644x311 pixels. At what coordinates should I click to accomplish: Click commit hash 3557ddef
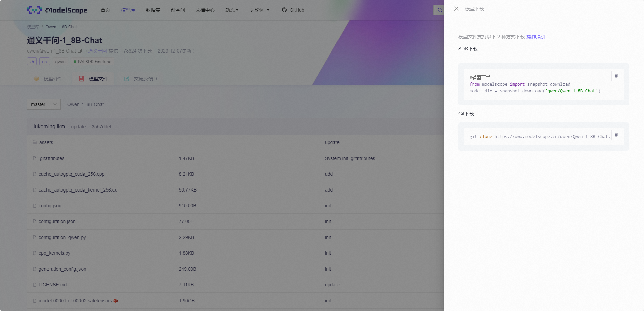click(101, 127)
